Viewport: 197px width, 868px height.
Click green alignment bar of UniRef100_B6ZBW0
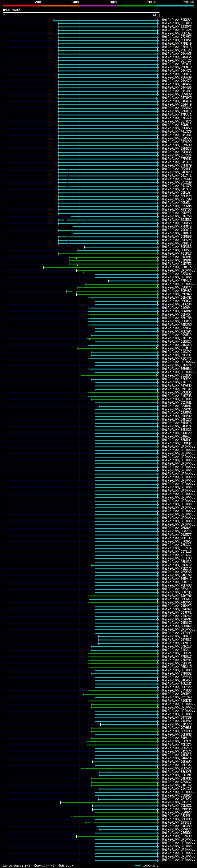(119, 376)
